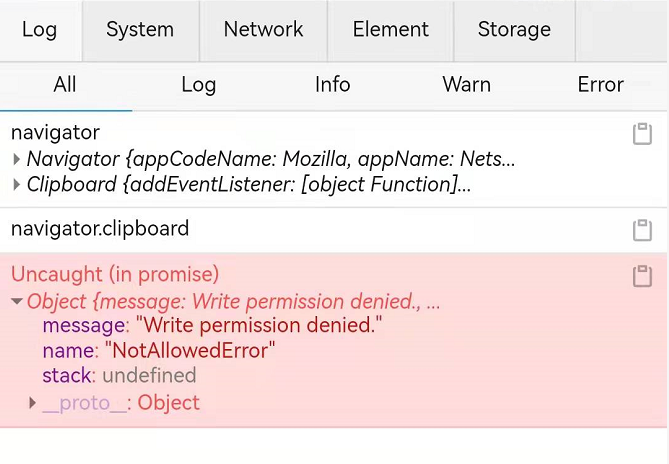Switch to the Storage tab
Image resolution: width=669 pixels, height=464 pixels.
(x=514, y=30)
